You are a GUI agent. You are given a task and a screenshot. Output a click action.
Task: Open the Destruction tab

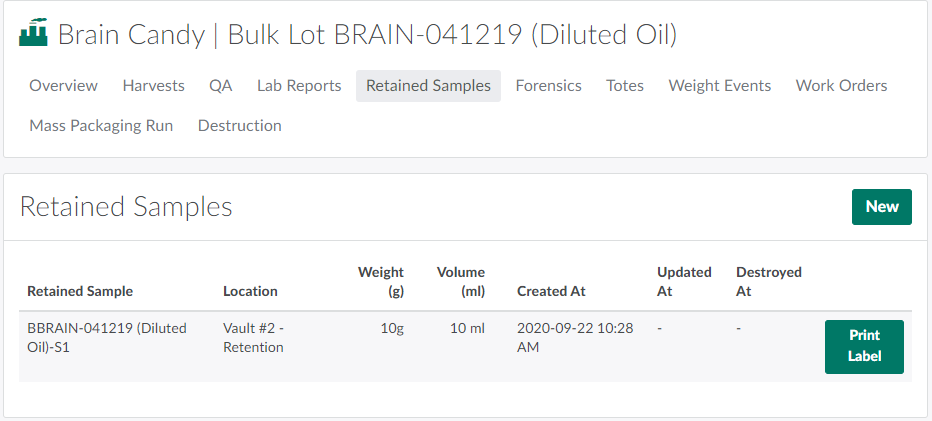point(240,126)
